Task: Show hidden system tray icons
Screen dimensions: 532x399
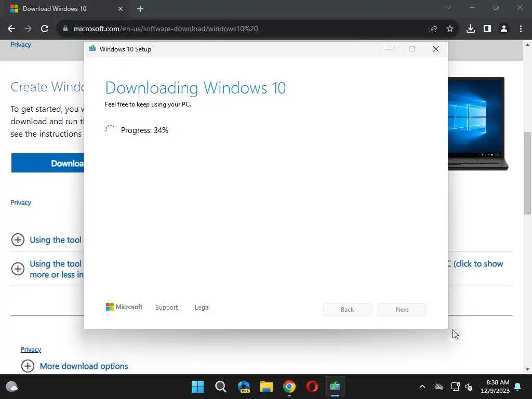Action: tap(422, 387)
